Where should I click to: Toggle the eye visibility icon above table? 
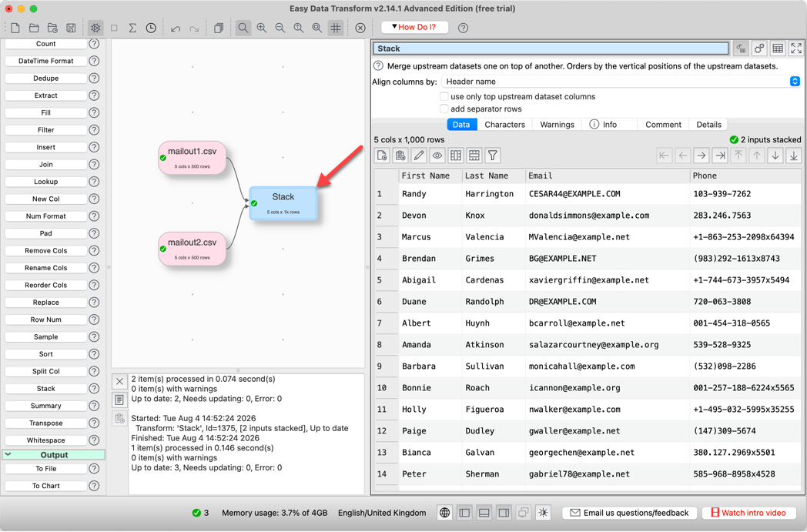[x=437, y=155]
